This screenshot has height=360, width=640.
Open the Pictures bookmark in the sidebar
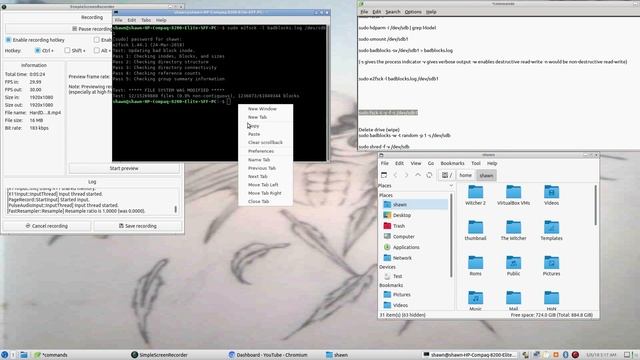[x=415, y=294]
